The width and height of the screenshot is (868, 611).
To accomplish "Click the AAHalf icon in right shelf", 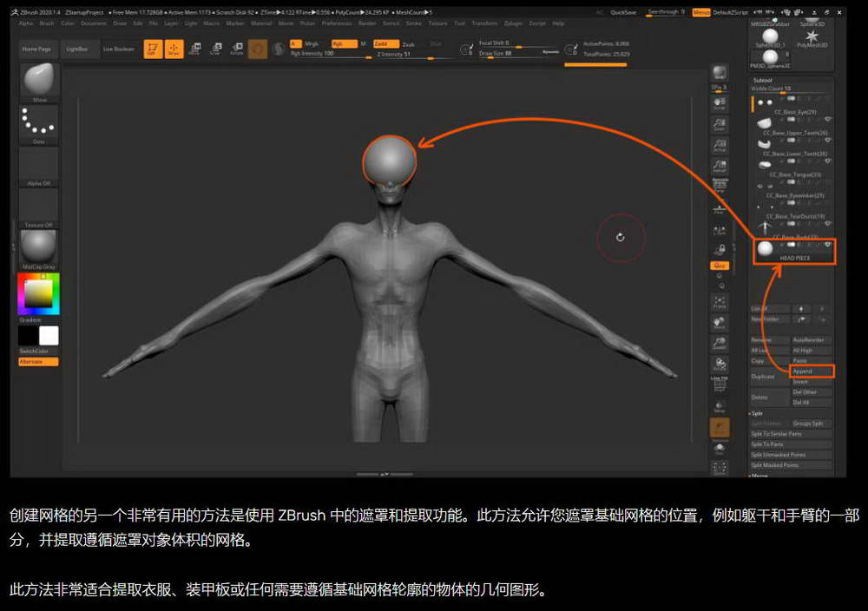I will coord(720,166).
